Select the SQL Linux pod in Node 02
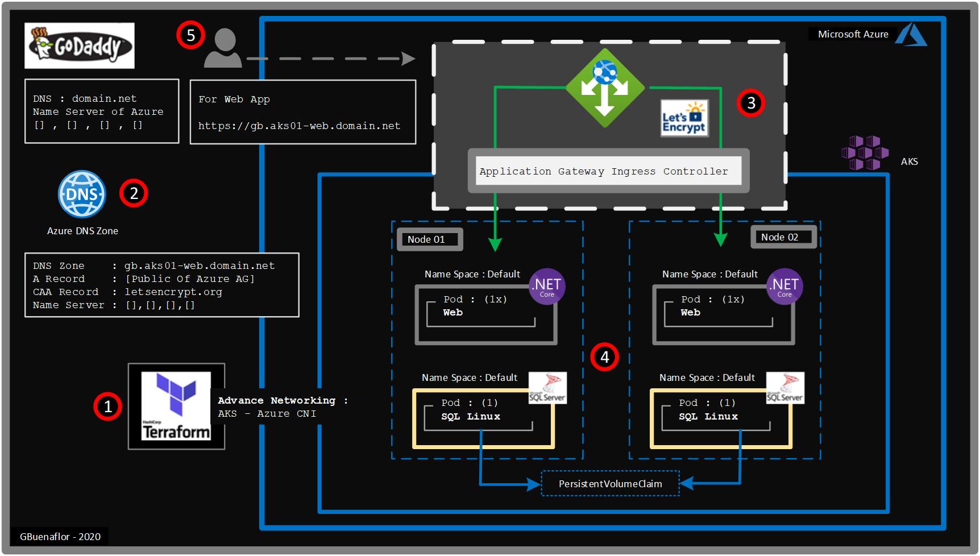This screenshot has height=556, width=980. pos(721,419)
